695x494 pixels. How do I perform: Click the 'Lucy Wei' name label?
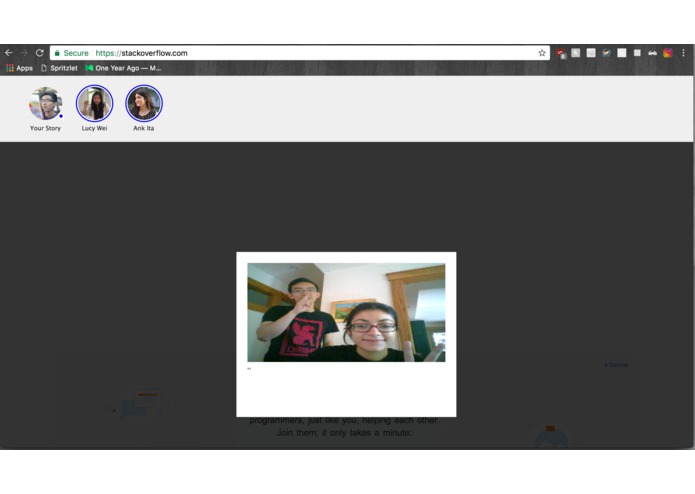(94, 128)
